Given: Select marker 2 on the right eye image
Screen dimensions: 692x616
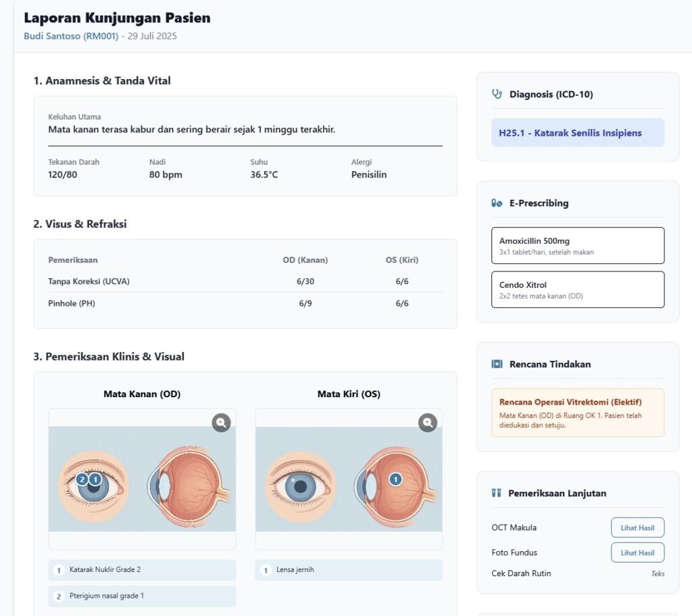Looking at the screenshot, I should click(82, 479).
